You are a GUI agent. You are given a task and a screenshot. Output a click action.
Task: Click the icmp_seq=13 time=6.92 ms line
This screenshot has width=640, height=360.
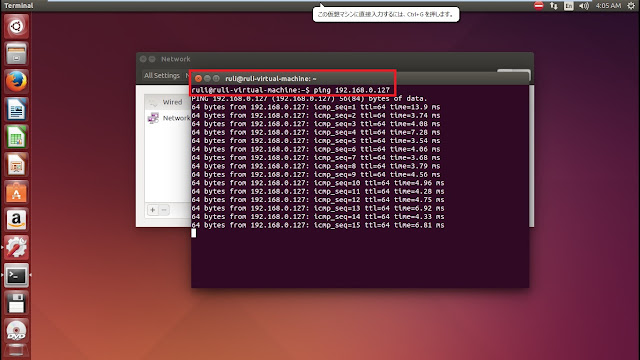pyautogui.click(x=318, y=208)
